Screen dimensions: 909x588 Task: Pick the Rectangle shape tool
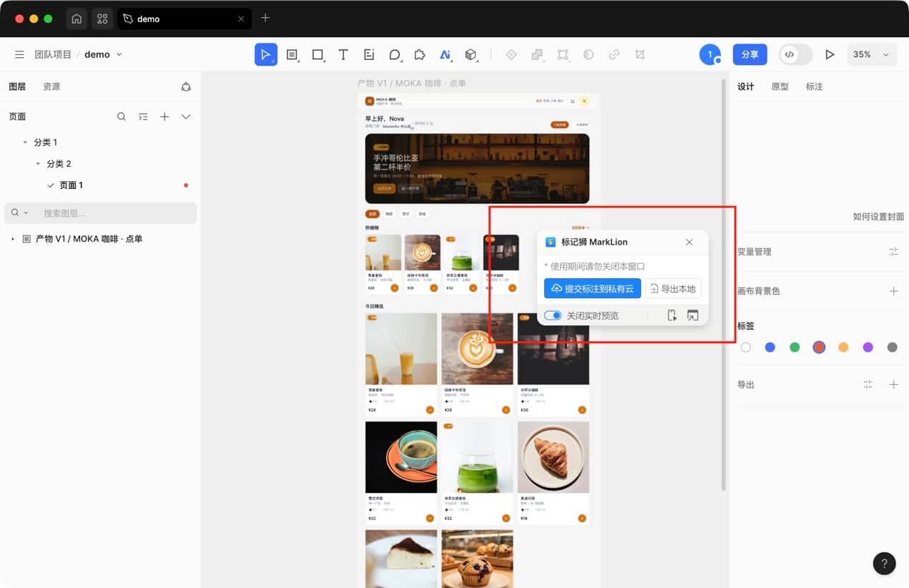tap(318, 54)
